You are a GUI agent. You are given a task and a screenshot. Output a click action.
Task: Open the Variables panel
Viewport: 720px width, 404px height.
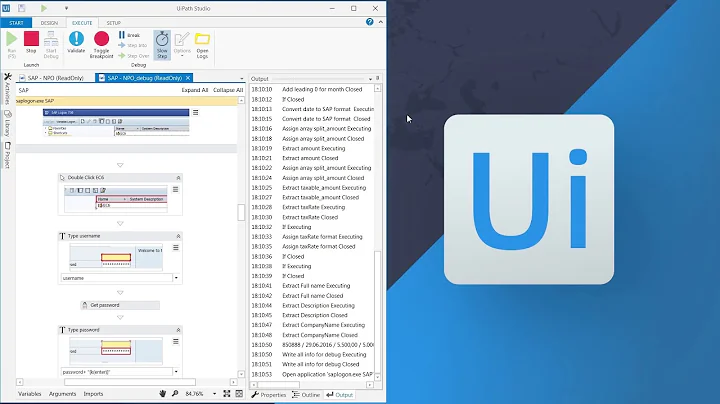click(29, 394)
